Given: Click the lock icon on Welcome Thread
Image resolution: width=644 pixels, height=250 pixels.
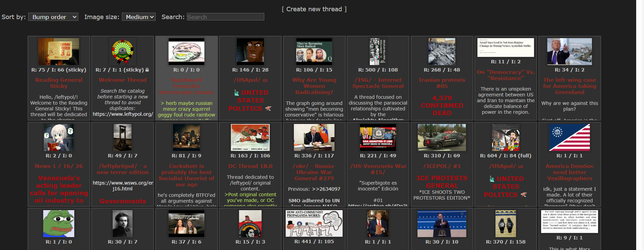Looking at the screenshot, I should click(x=147, y=70).
